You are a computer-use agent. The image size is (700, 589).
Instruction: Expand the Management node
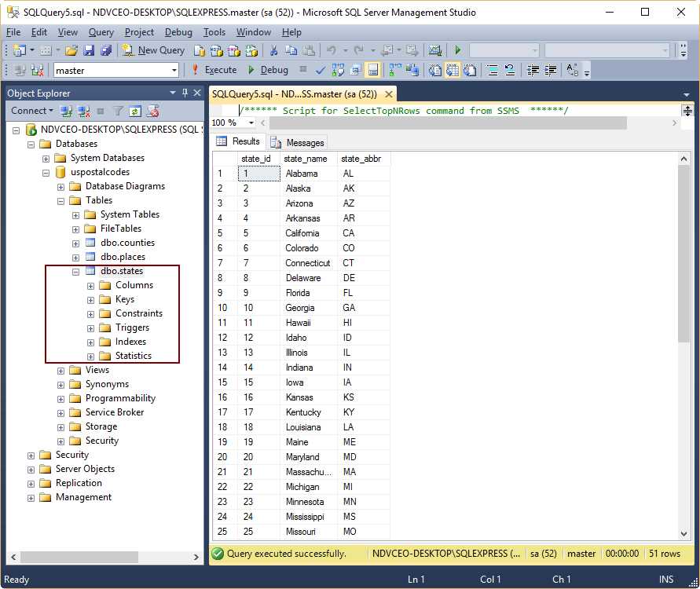tap(31, 498)
